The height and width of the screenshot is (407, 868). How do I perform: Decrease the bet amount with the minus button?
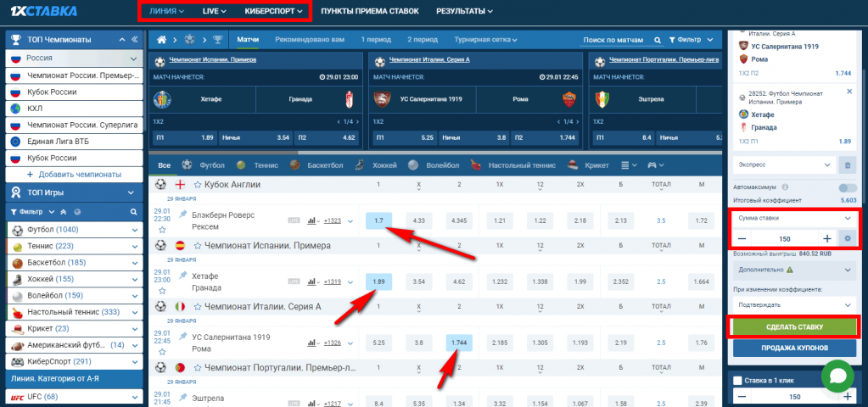(x=742, y=239)
